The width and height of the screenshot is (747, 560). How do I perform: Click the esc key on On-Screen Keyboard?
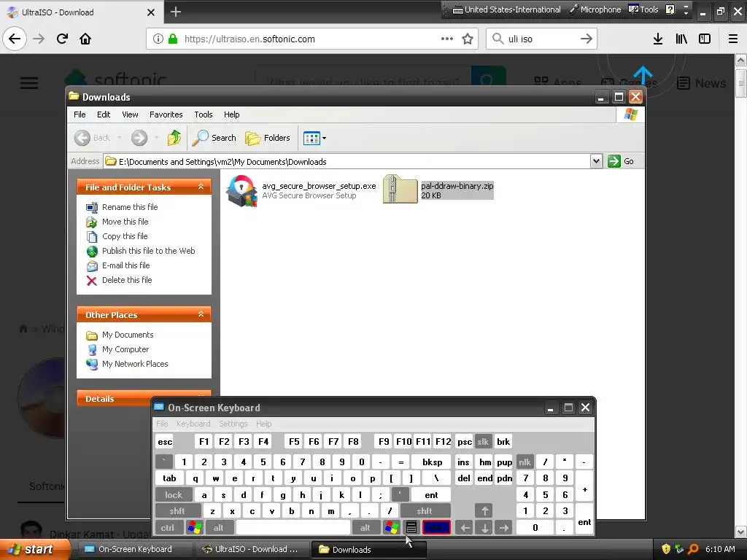point(165,442)
